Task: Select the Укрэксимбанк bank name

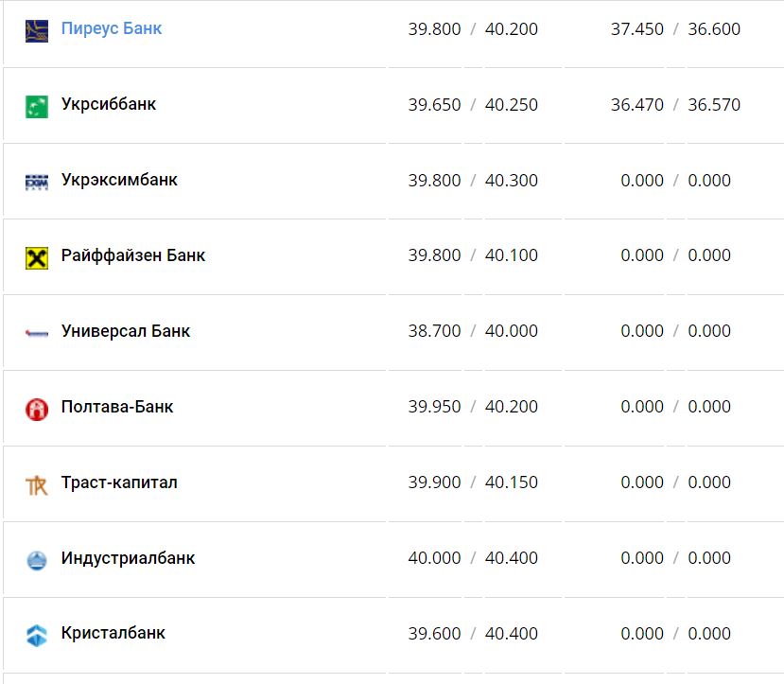Action: coord(119,180)
